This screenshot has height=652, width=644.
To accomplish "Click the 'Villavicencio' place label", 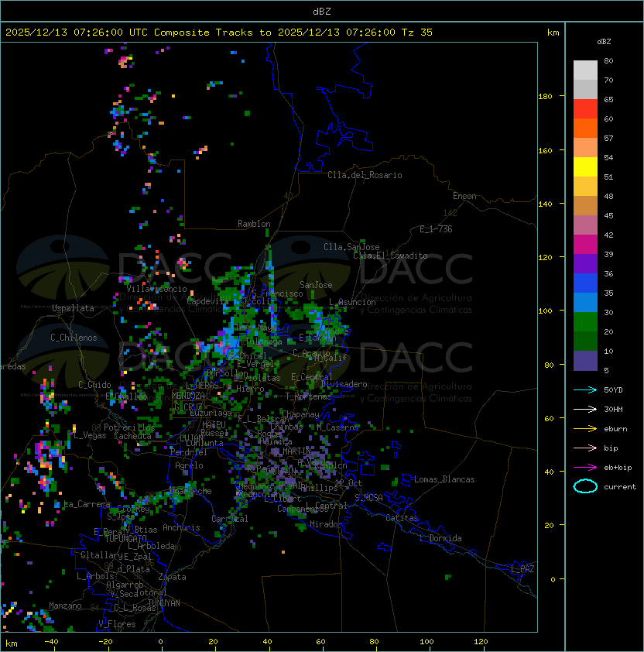I will pos(156,289).
